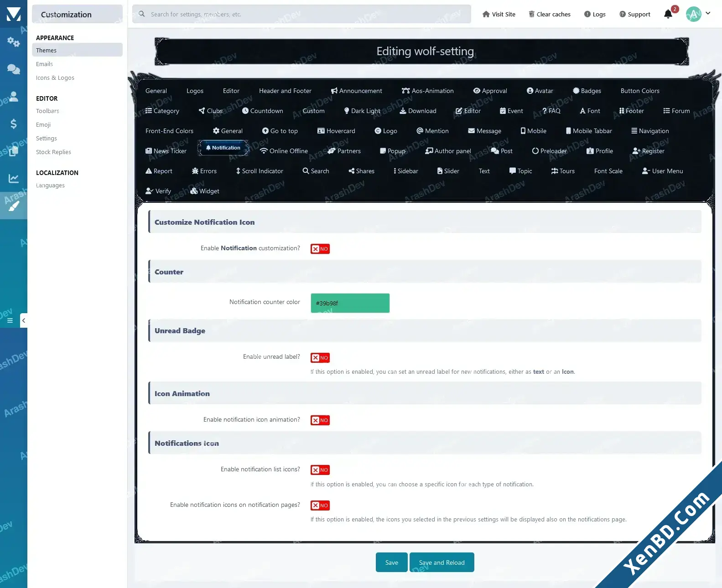Click the handshake icon on Partners tab
722x588 pixels.
[332, 151]
